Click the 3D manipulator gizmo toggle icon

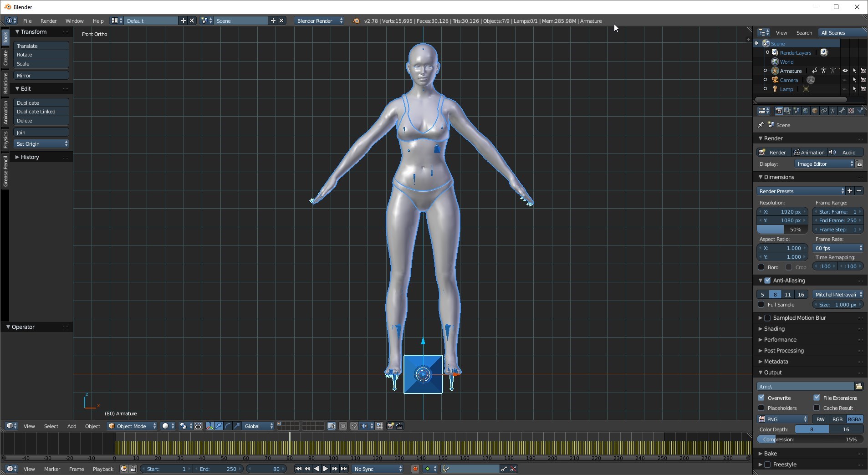point(210,426)
